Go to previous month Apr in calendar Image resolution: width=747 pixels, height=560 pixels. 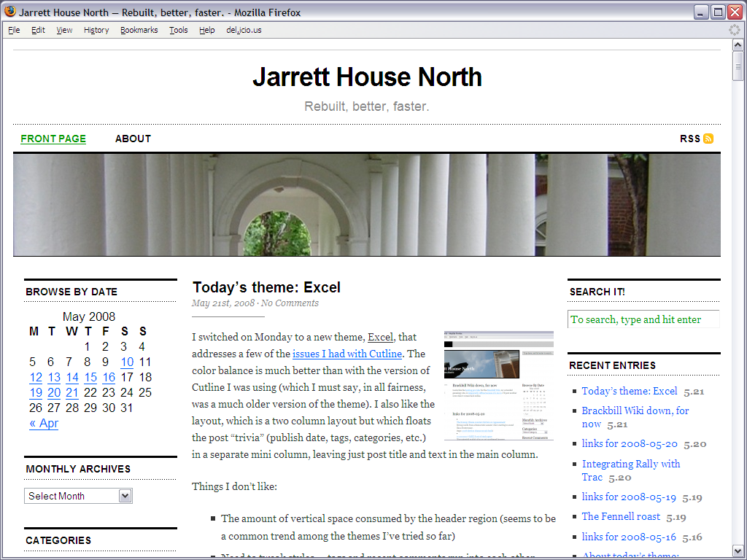click(x=44, y=423)
